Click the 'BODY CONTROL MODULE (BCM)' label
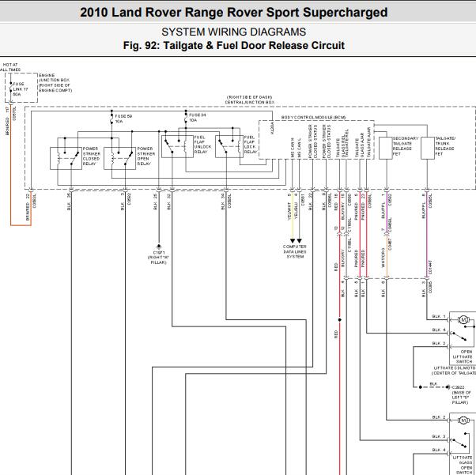Image resolution: width=476 pixels, height=475 pixels. 313,118
